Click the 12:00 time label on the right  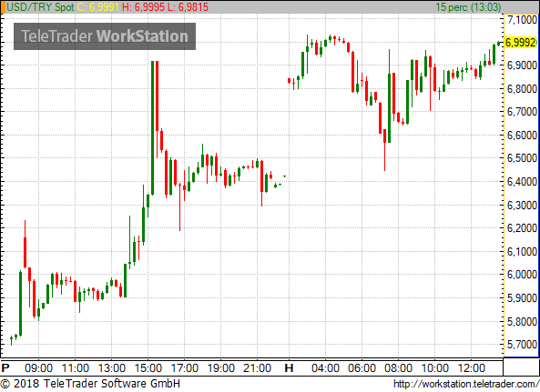(472, 368)
